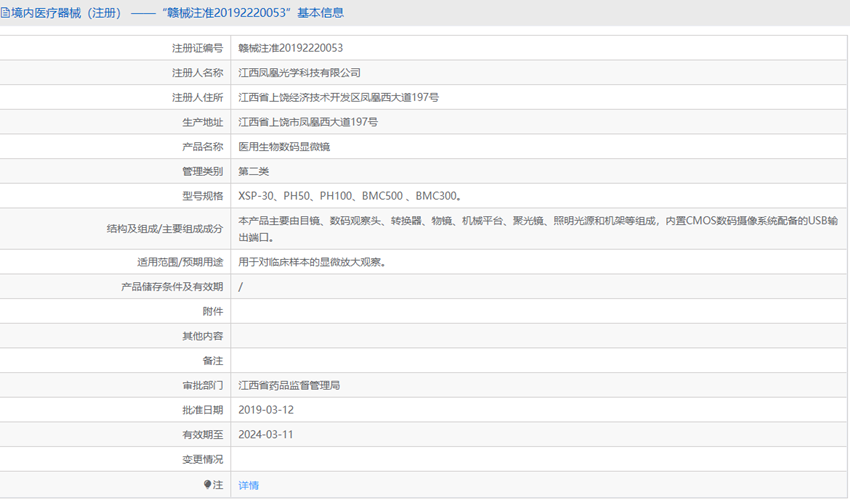The width and height of the screenshot is (850, 499).
Task: Click expiry date 2024-03-11
Action: click(x=266, y=435)
